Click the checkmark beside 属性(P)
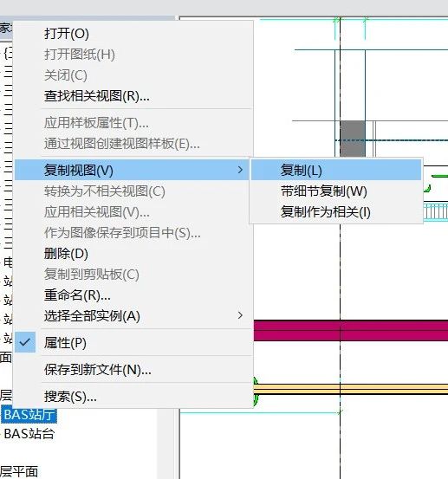This screenshot has width=448, height=479. point(25,342)
